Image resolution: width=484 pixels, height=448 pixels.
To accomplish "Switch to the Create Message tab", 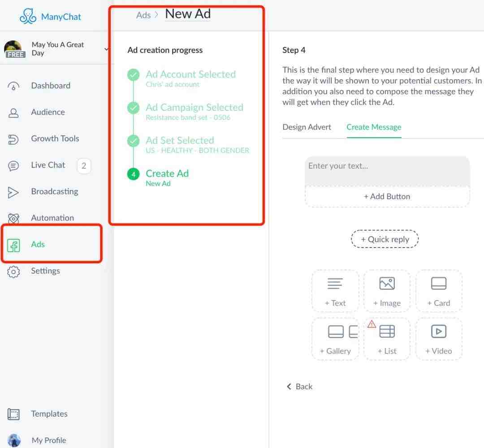I will pos(374,127).
